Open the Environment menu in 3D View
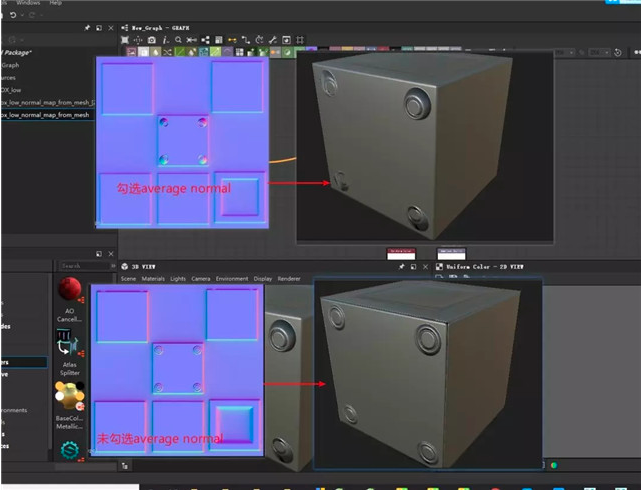Image resolution: width=641 pixels, height=491 pixels. click(x=232, y=279)
